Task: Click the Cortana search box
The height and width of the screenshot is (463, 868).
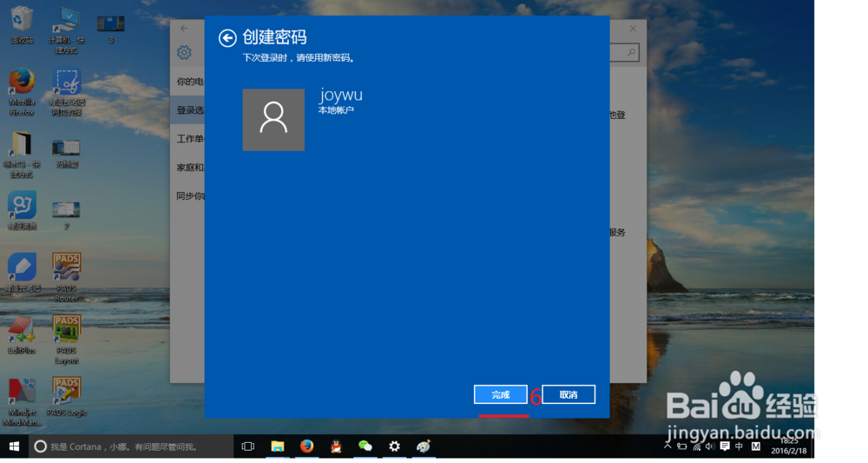Action: click(131, 446)
